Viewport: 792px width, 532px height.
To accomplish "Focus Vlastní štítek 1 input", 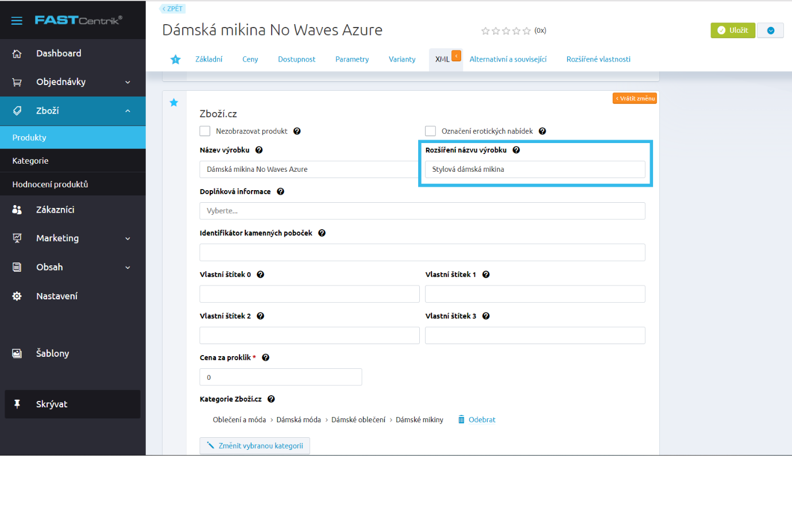I will [x=535, y=294].
